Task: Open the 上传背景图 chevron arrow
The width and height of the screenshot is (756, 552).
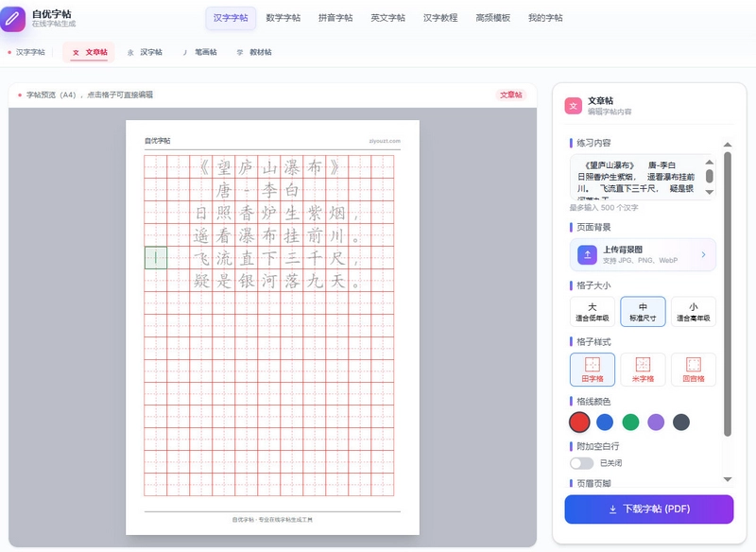Action: pos(703,254)
